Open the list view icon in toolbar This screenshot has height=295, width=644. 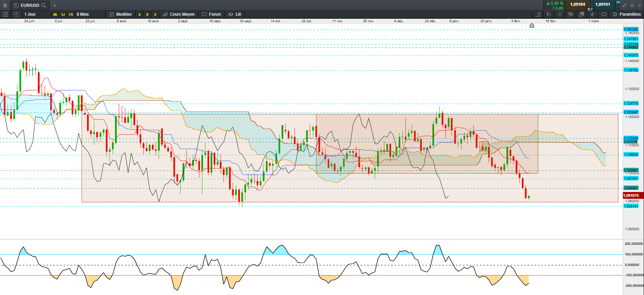pyautogui.click(x=5, y=14)
